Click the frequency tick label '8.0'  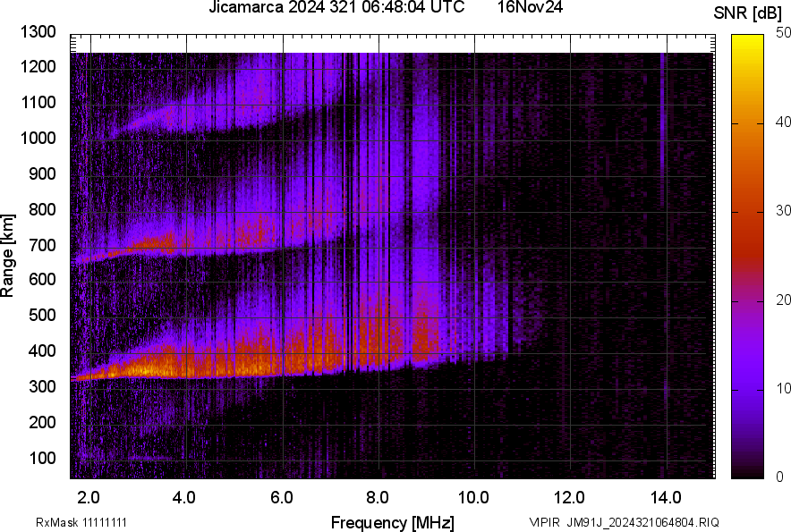point(378,498)
